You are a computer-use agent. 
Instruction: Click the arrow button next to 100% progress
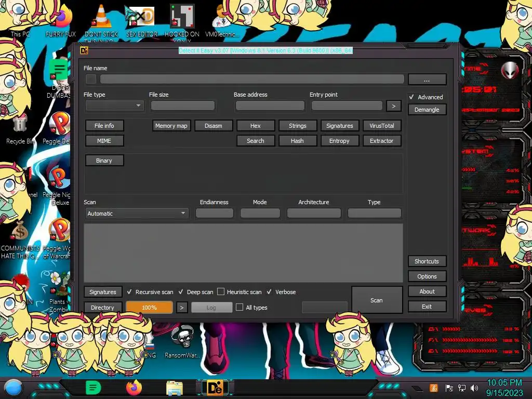tap(182, 308)
